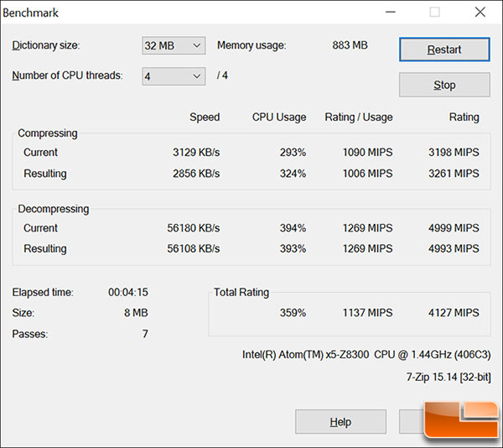Click the 1090 MIPS rating/usage value
This screenshot has width=503, height=448.
coord(368,152)
